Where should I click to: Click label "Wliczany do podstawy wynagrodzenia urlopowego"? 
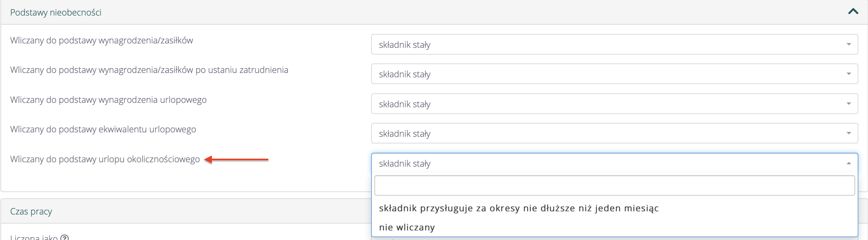[x=108, y=100]
